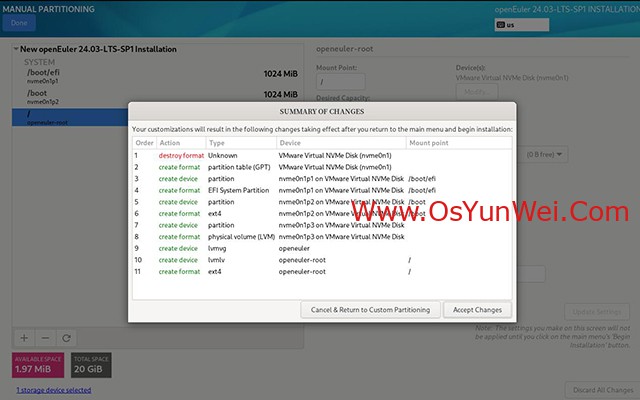Image resolution: width=640 pixels, height=400 pixels.
Task: Click the 1024 MiB size of /boot
Action: [x=280, y=94]
